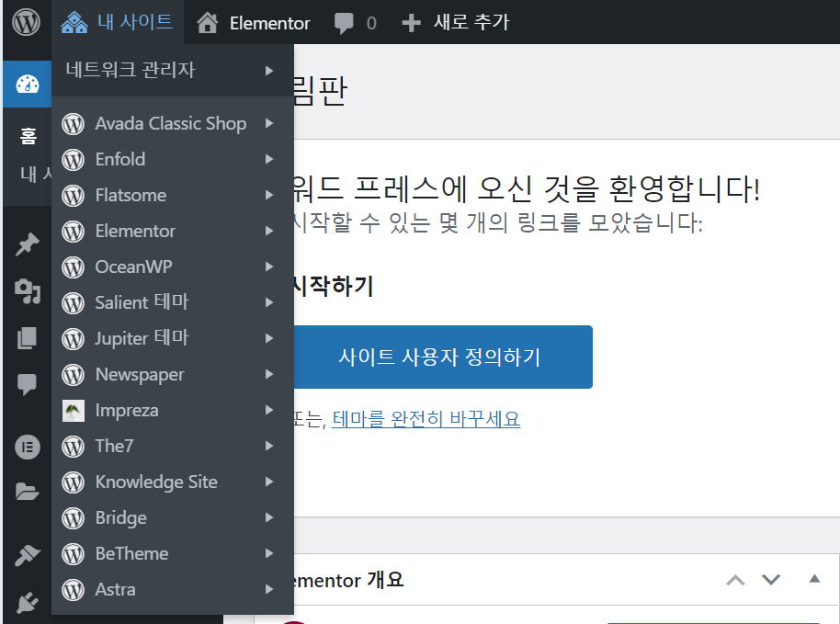The width and height of the screenshot is (840, 624).
Task: Expand the Avada Classic Shop submenu arrow
Action: (268, 123)
